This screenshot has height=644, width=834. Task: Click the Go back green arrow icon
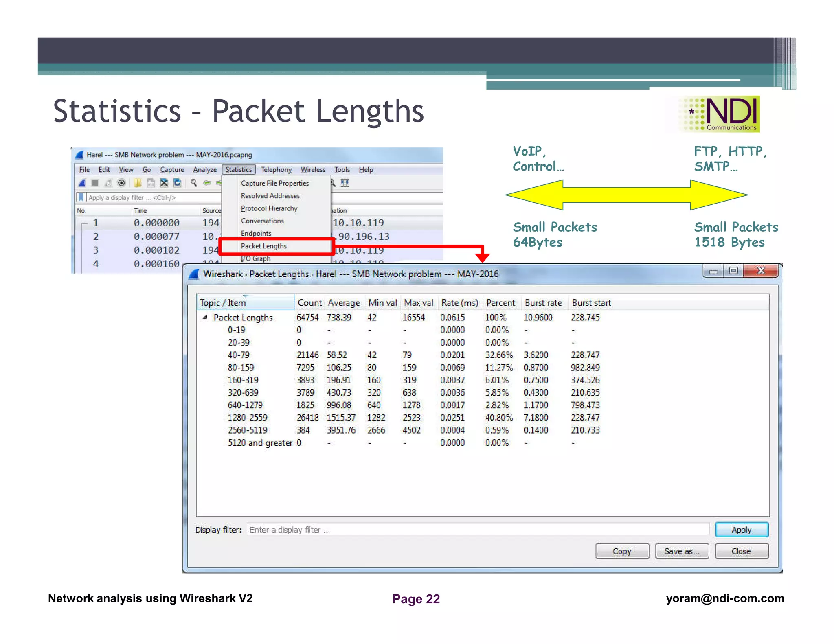pos(207,183)
